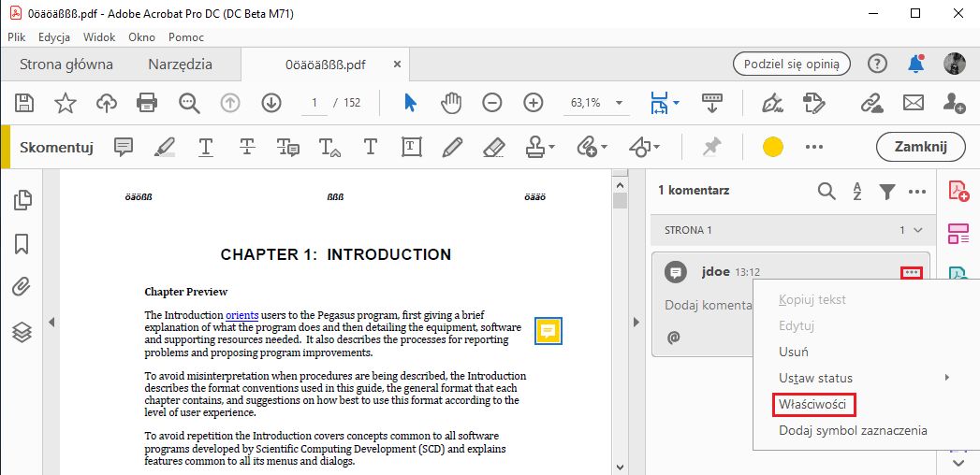Close the 0öäöäßßß.pdf document tab

click(x=397, y=65)
